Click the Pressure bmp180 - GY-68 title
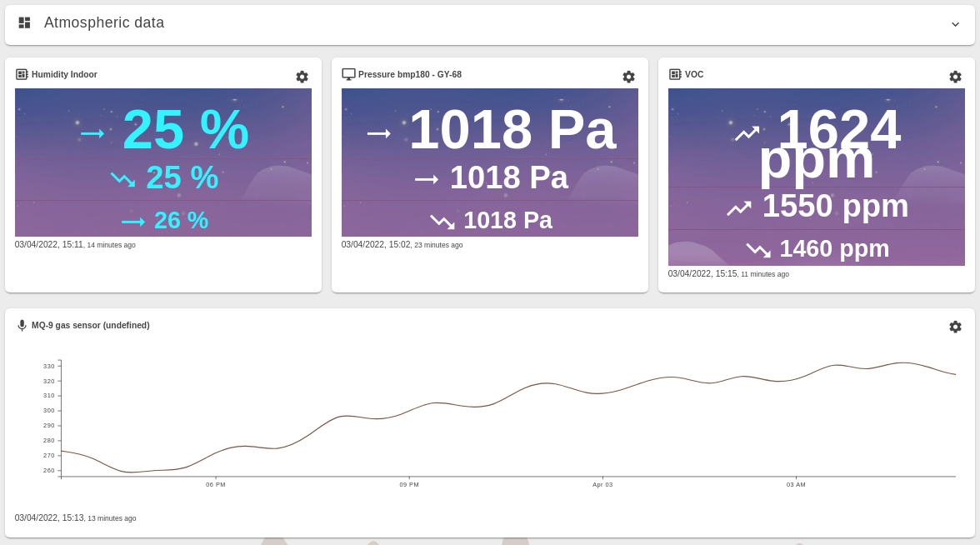 click(410, 74)
